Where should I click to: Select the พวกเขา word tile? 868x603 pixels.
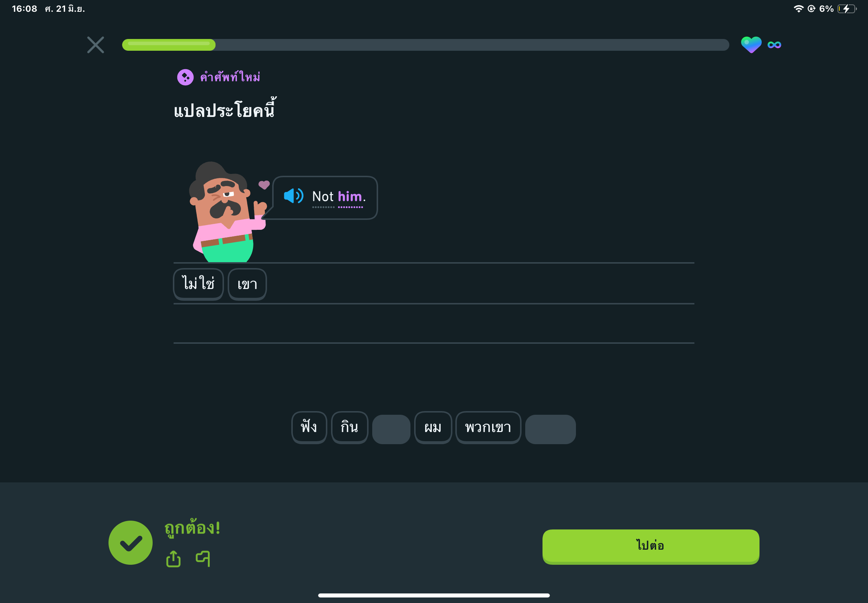(488, 427)
